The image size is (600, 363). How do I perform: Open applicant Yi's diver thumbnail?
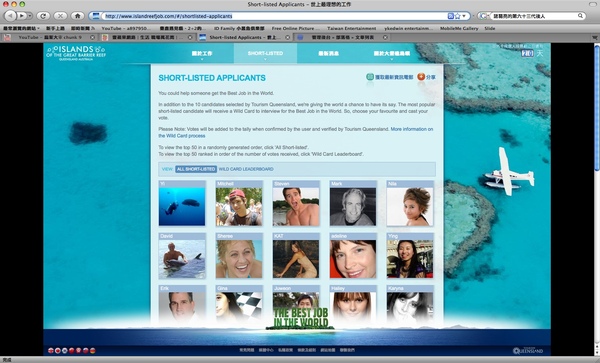pos(182,207)
